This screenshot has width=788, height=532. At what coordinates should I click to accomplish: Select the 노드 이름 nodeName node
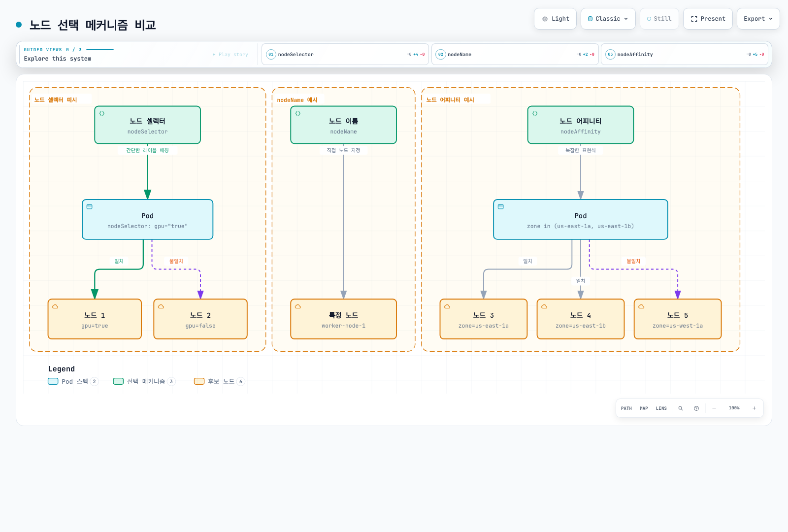click(x=344, y=125)
